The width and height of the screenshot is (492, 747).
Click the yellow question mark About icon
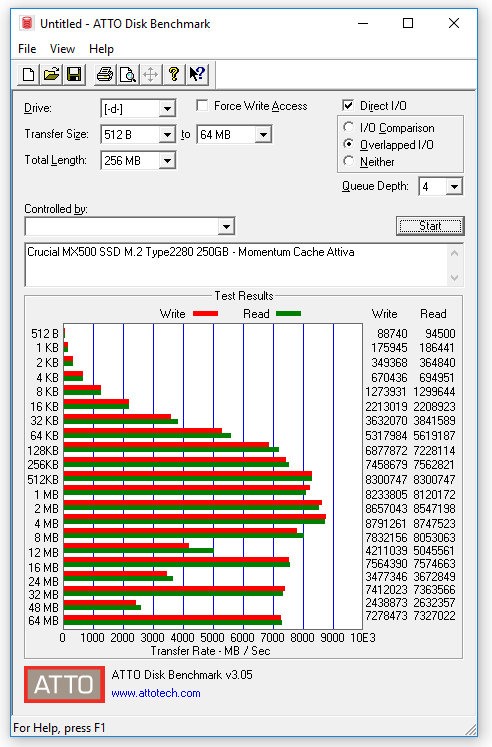click(173, 74)
